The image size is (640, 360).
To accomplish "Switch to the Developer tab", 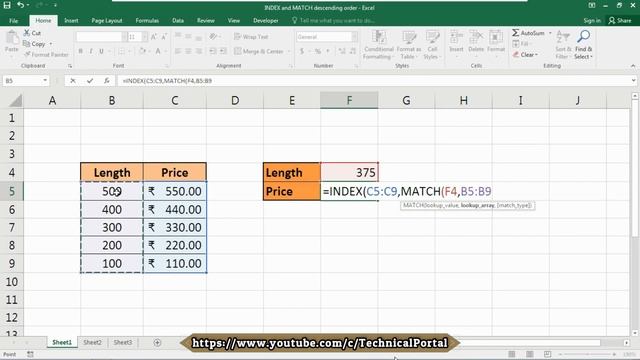I will (265, 20).
